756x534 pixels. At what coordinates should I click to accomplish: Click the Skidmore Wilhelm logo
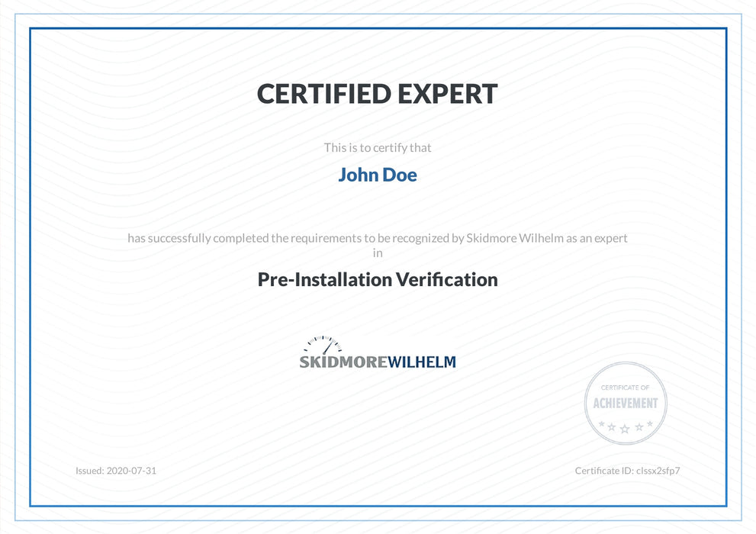(x=378, y=352)
